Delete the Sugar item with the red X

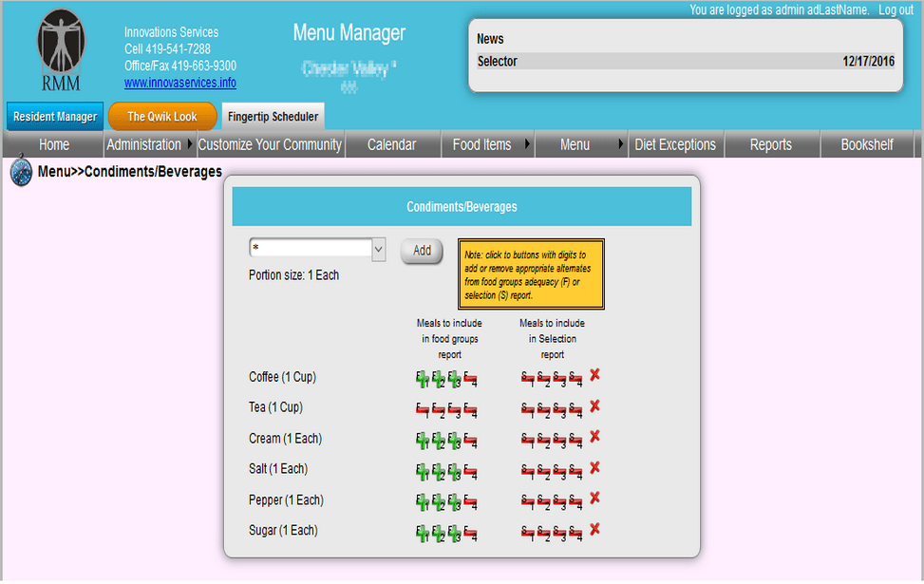[x=594, y=529]
